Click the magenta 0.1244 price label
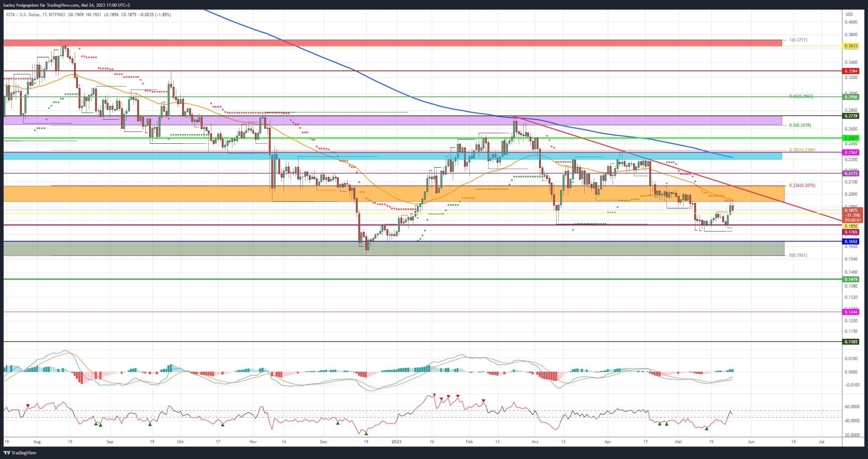868x459 pixels. [851, 312]
